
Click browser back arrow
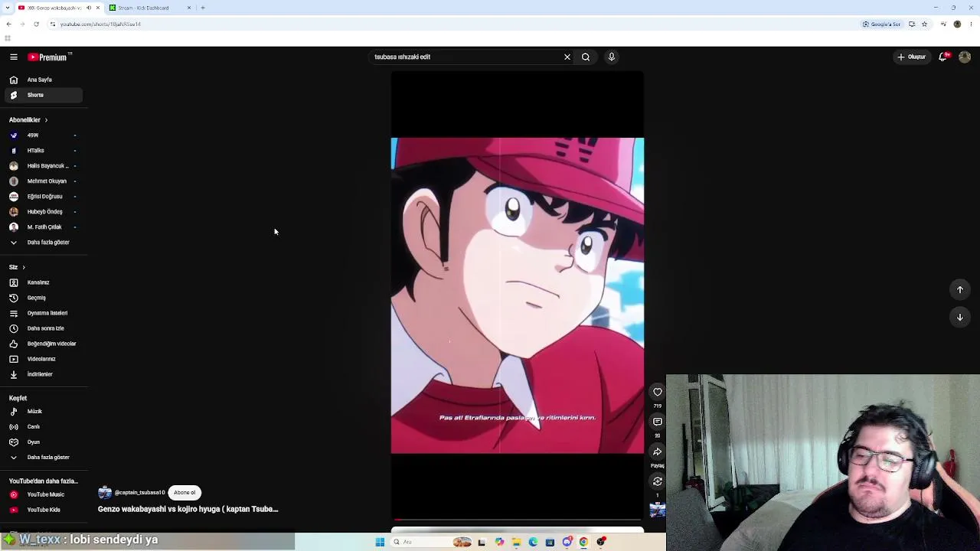(8, 24)
